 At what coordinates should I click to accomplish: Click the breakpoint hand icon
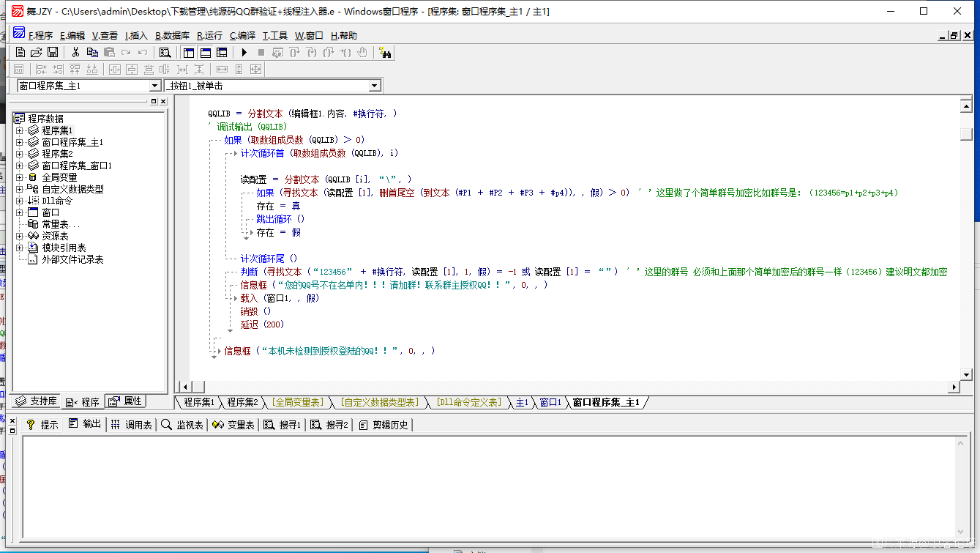362,52
